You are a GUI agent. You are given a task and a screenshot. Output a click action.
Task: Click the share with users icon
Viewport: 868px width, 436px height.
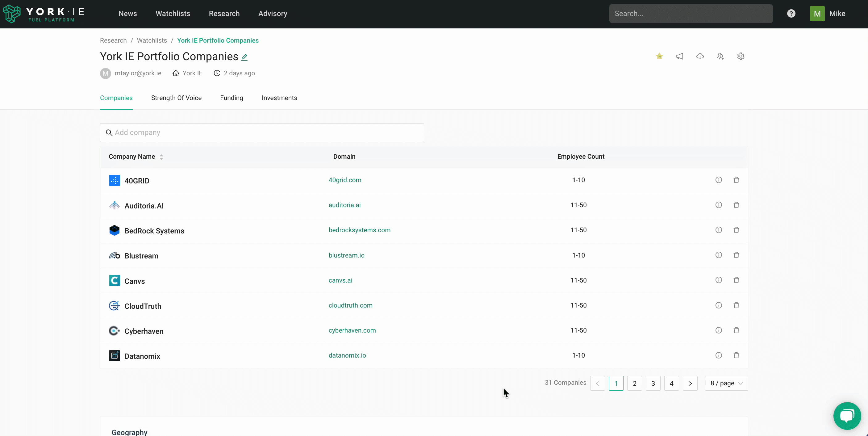point(720,56)
